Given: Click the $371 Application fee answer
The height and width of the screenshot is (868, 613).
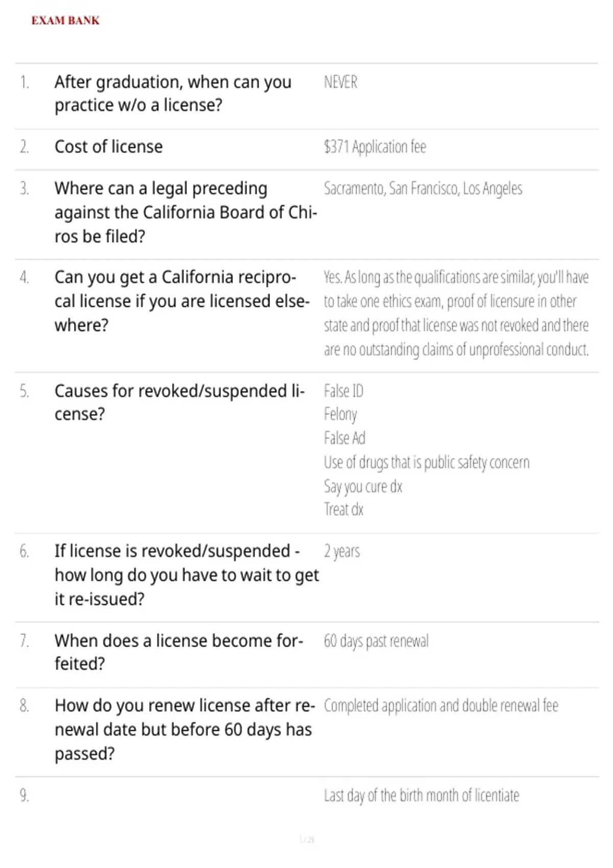Looking at the screenshot, I should pyautogui.click(x=375, y=147).
